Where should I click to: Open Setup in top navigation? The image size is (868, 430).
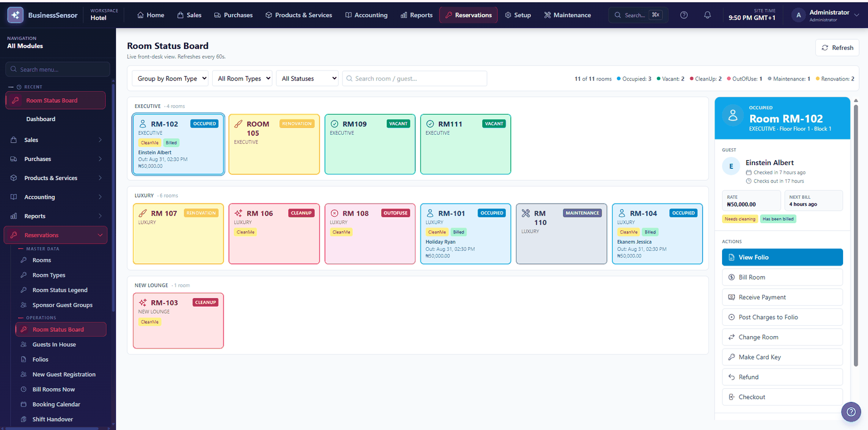518,15
